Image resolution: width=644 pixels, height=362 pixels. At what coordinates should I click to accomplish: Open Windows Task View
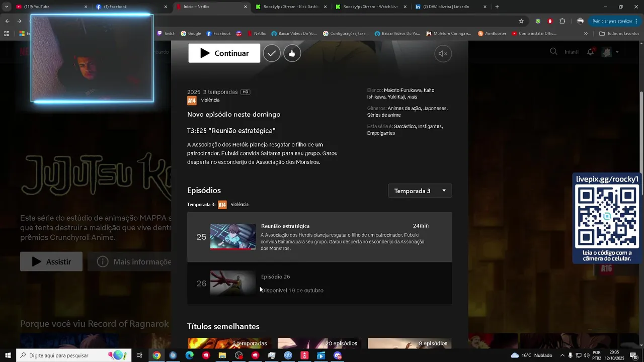(139, 355)
